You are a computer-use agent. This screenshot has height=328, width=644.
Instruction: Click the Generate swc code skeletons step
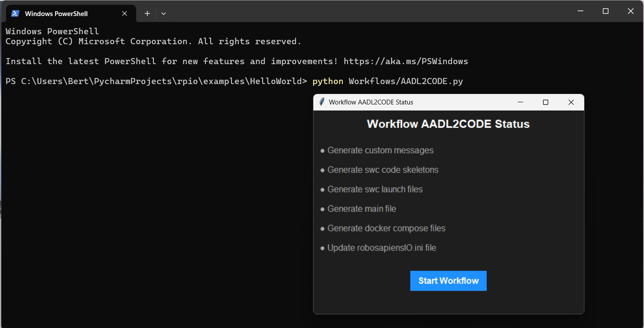click(383, 170)
